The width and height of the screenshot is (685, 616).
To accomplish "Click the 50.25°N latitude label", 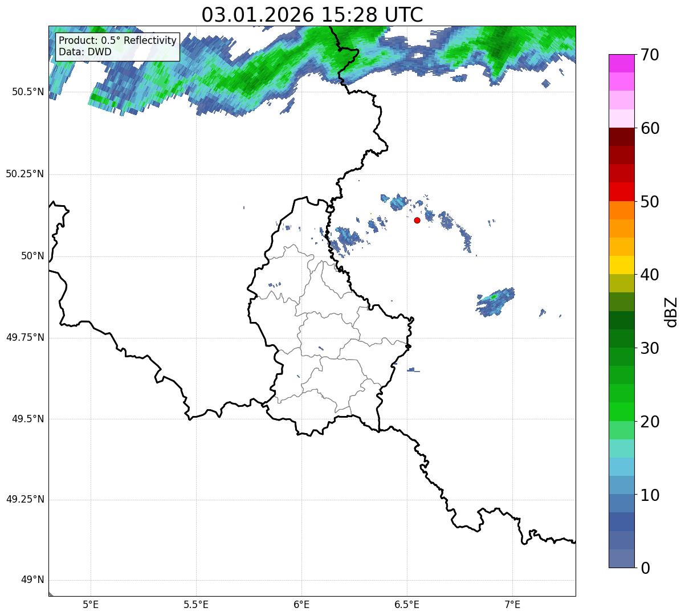I will (x=25, y=174).
